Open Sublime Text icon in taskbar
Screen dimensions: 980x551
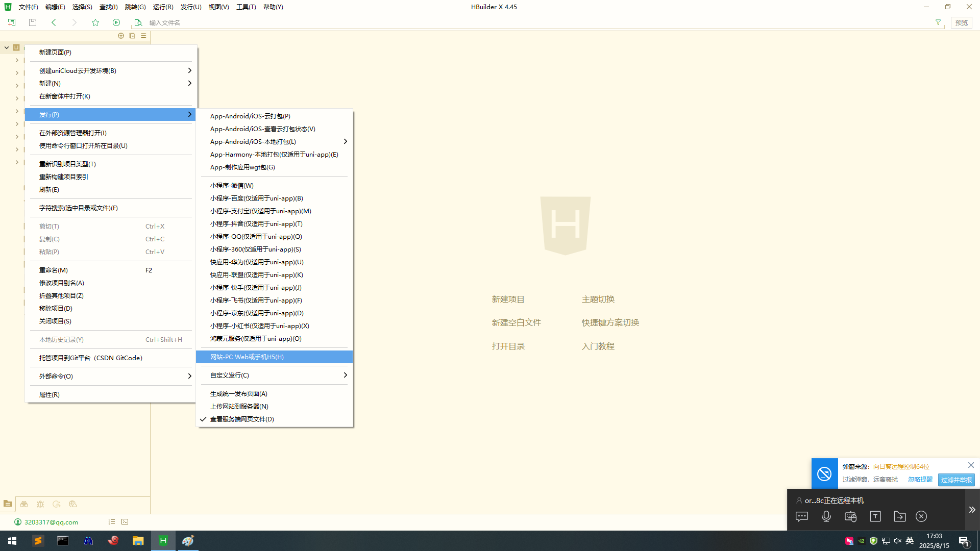(x=38, y=541)
